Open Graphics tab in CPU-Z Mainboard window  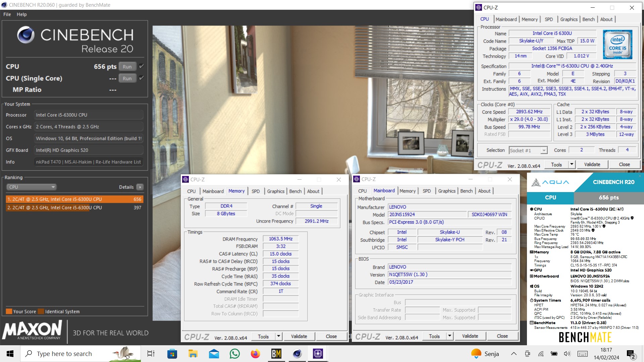pyautogui.click(x=447, y=191)
